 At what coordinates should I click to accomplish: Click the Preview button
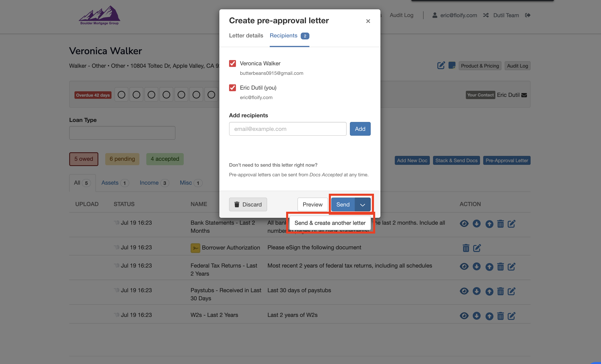tap(312, 205)
